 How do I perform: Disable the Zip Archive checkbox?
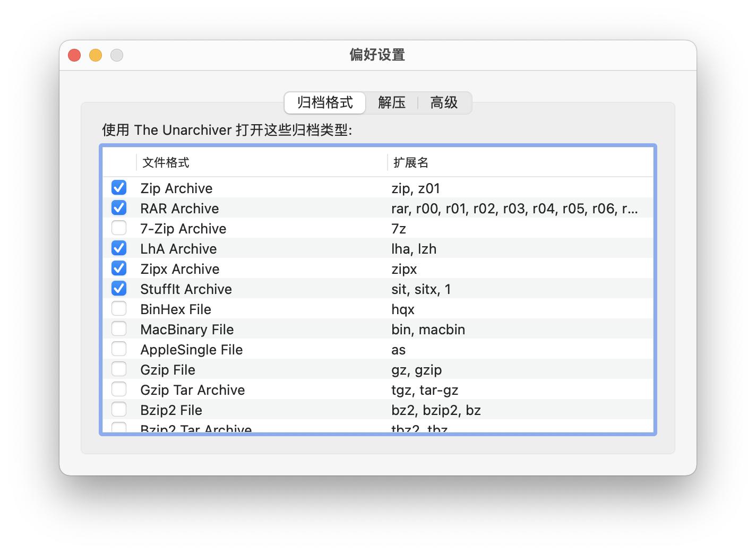tap(119, 187)
